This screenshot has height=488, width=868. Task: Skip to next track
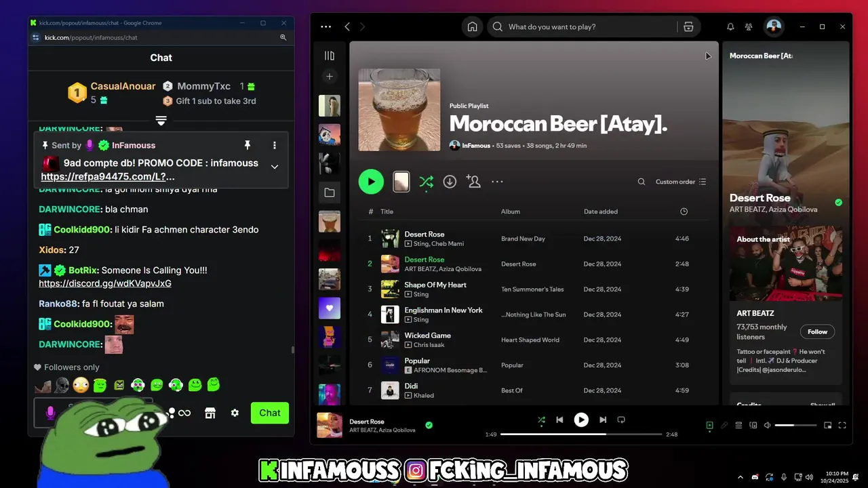(603, 420)
